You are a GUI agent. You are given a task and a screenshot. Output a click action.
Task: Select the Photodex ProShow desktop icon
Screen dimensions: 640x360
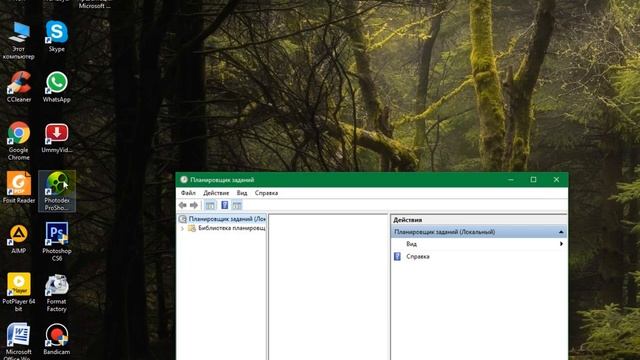(x=57, y=191)
